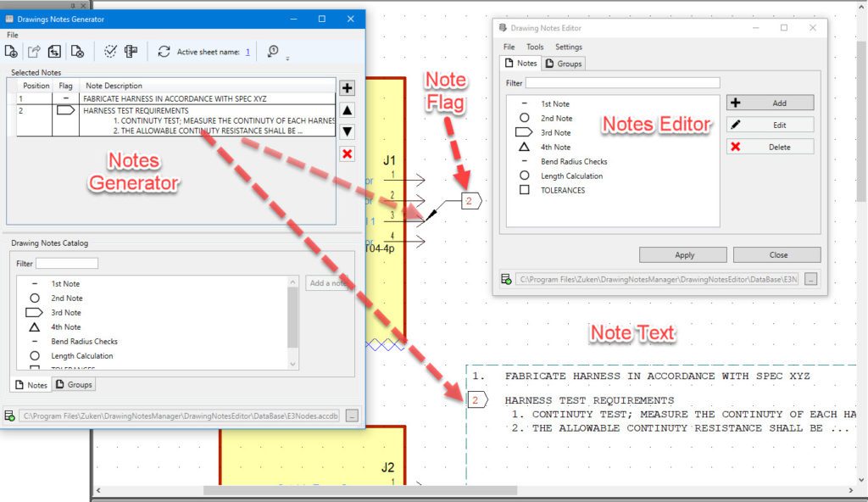868x502 pixels.
Task: Remove selected note with red X button
Action: (347, 153)
